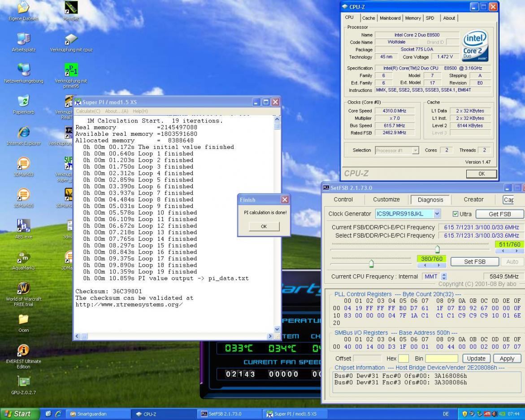Click the MMT frequency spinner arrows
The height and width of the screenshot is (420, 525).
[x=444, y=277]
